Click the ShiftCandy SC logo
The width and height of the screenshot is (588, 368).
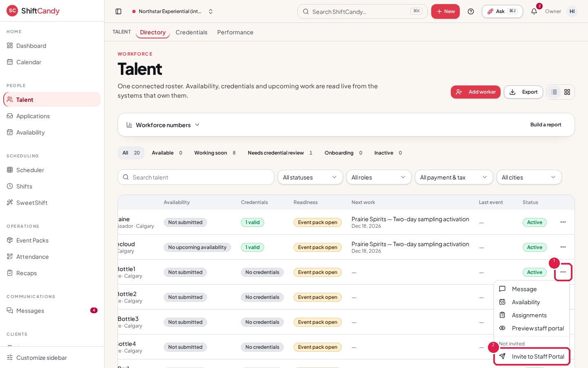point(12,11)
